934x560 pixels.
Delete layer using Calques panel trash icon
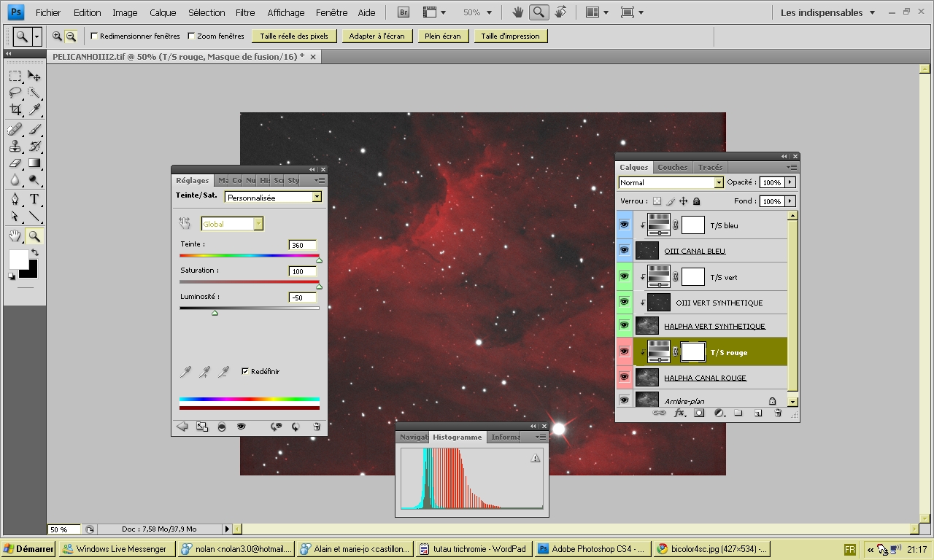pos(778,413)
